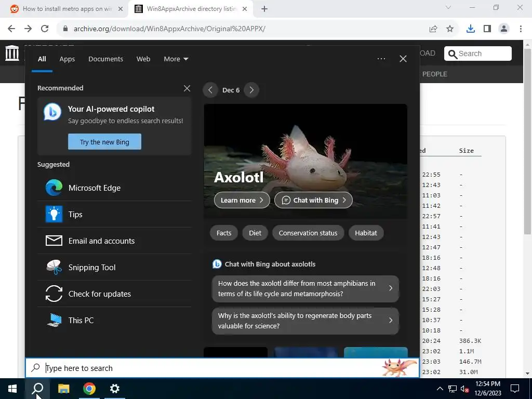
Task: Bookmark this page with the star icon
Action: (x=450, y=29)
